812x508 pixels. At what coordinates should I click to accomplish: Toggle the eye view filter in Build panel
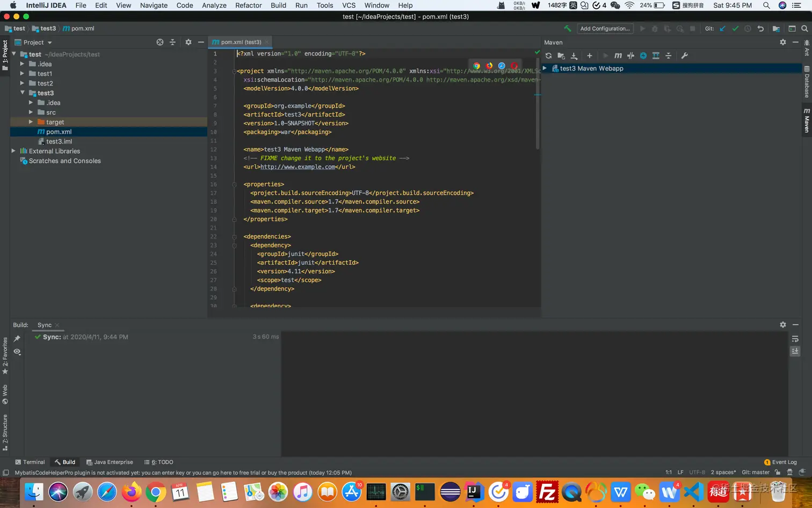[x=17, y=352]
